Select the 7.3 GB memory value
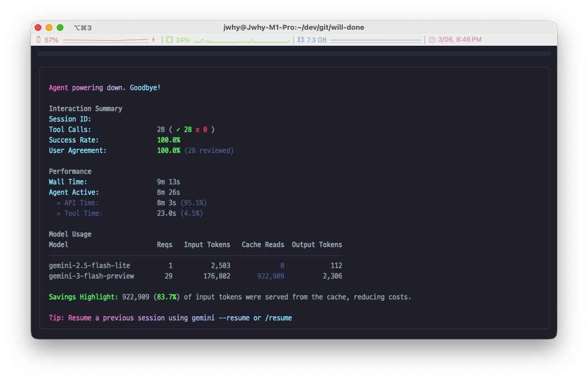 316,40
